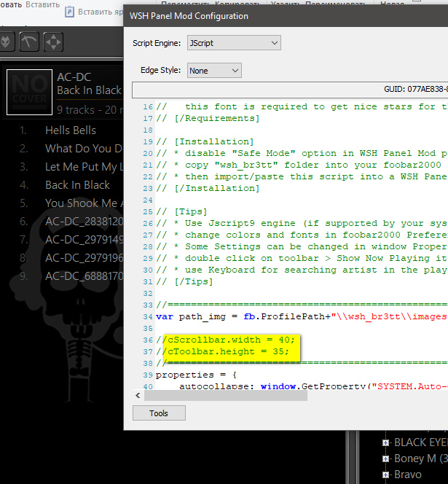Select the BLACK EYE library item

(421, 442)
